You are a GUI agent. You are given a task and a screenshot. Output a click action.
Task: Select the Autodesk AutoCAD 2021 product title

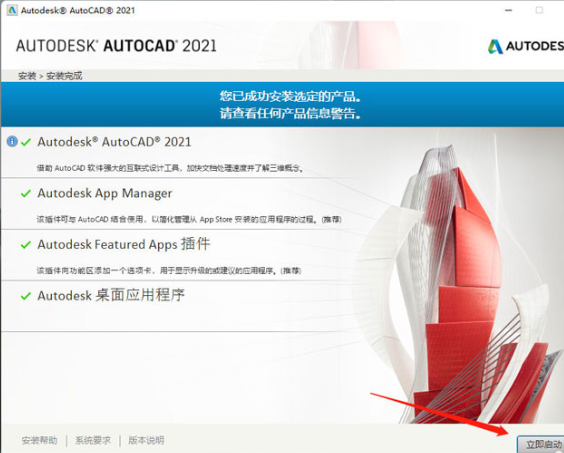114,142
